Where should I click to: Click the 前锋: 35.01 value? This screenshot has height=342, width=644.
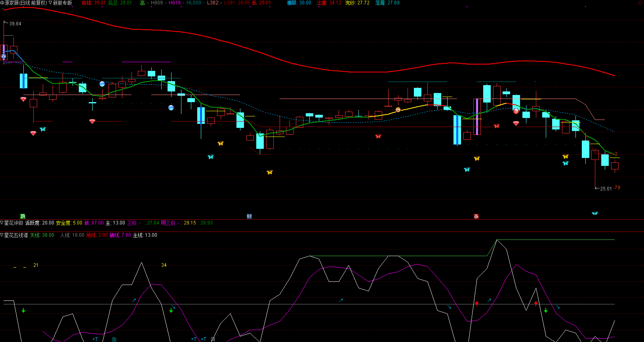tap(94, 3)
